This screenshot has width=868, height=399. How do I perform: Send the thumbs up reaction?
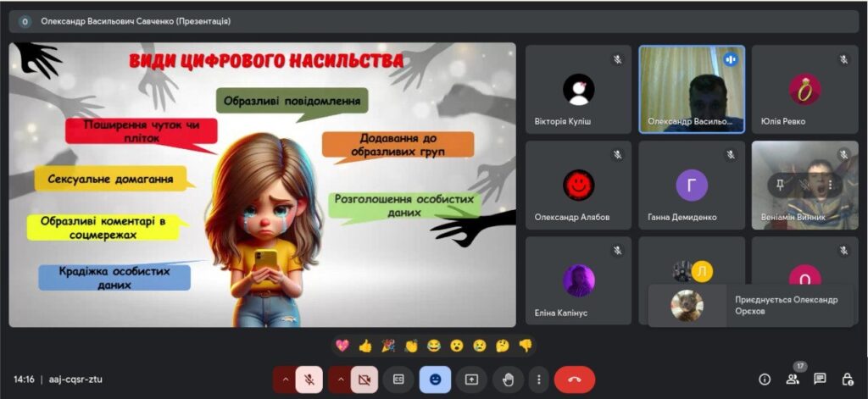point(365,346)
